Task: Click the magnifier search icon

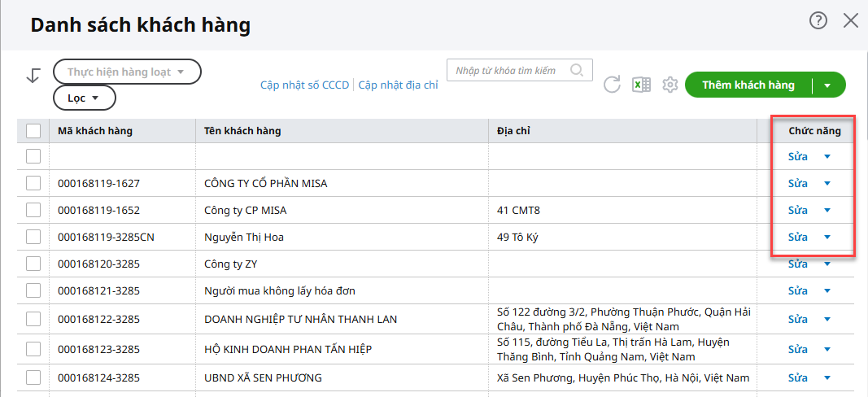Action: (x=577, y=70)
